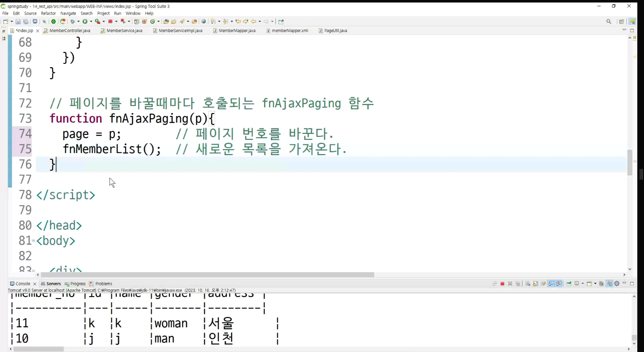Screen dimensions: 644x352
Task: Toggle Word Wrap in Console toolbar
Action: pyautogui.click(x=543, y=284)
